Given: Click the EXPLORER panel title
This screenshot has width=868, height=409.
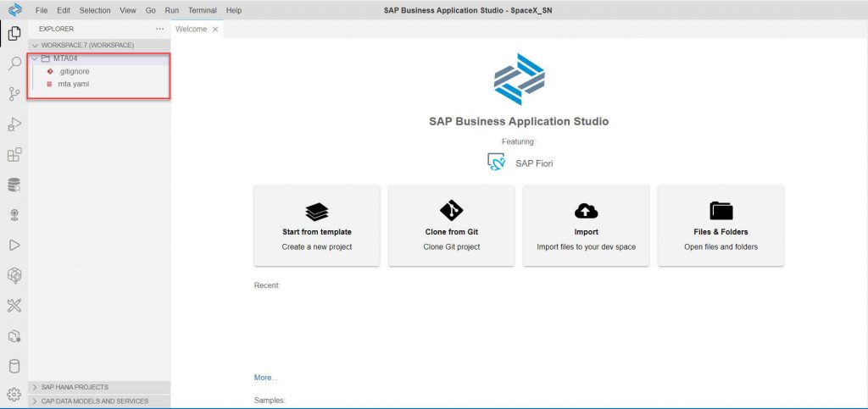Looking at the screenshot, I should 56,29.
